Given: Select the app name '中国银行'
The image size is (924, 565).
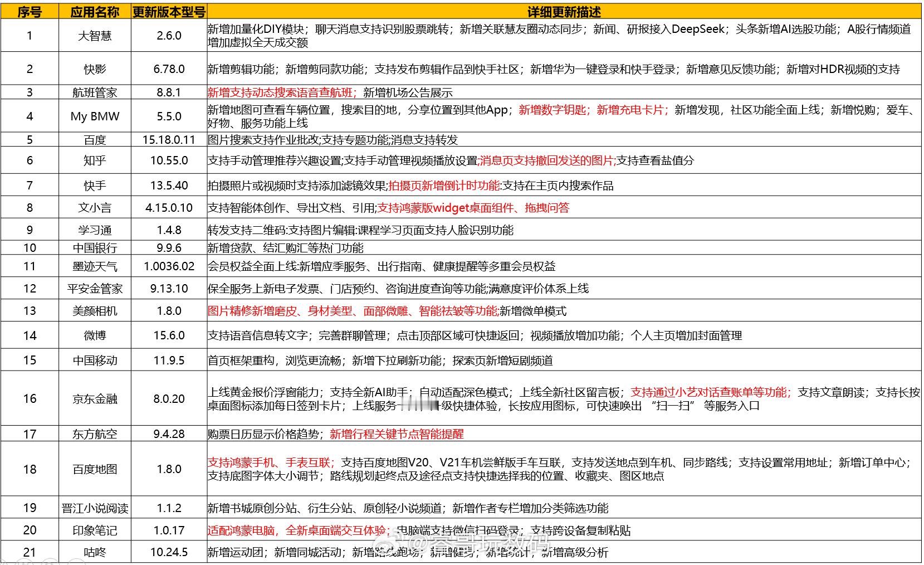Looking at the screenshot, I should click(x=95, y=248).
